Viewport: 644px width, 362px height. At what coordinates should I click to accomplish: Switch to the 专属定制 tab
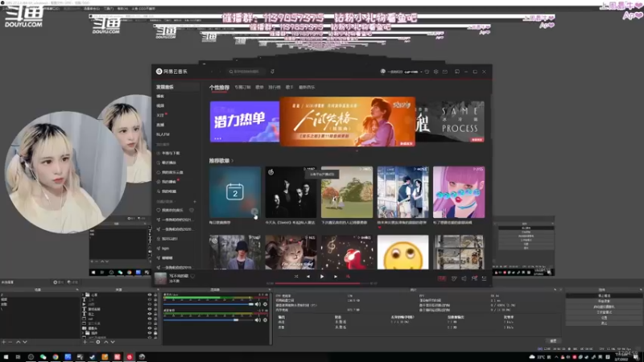[242, 88]
